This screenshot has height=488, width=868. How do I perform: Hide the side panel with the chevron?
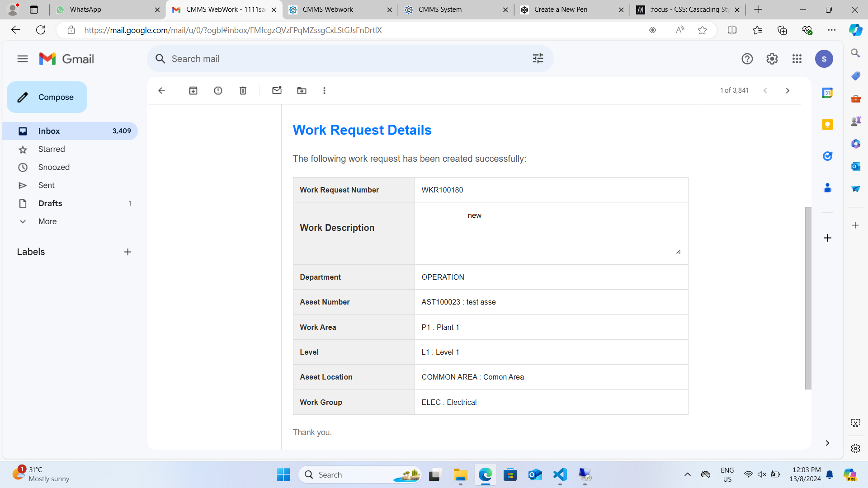(827, 443)
